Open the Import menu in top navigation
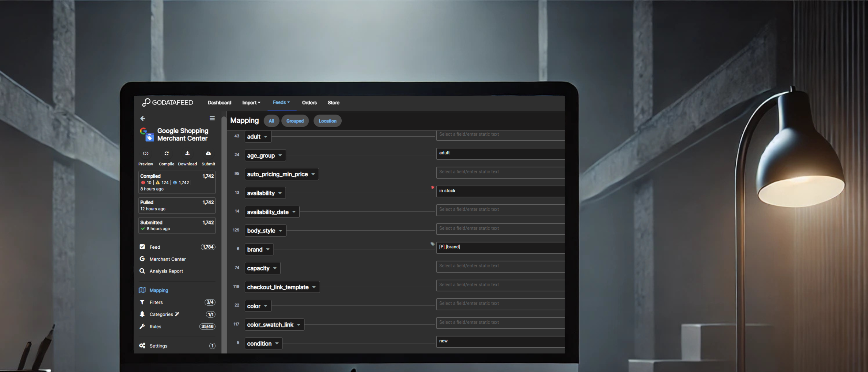This screenshot has height=372, width=868. [x=251, y=103]
